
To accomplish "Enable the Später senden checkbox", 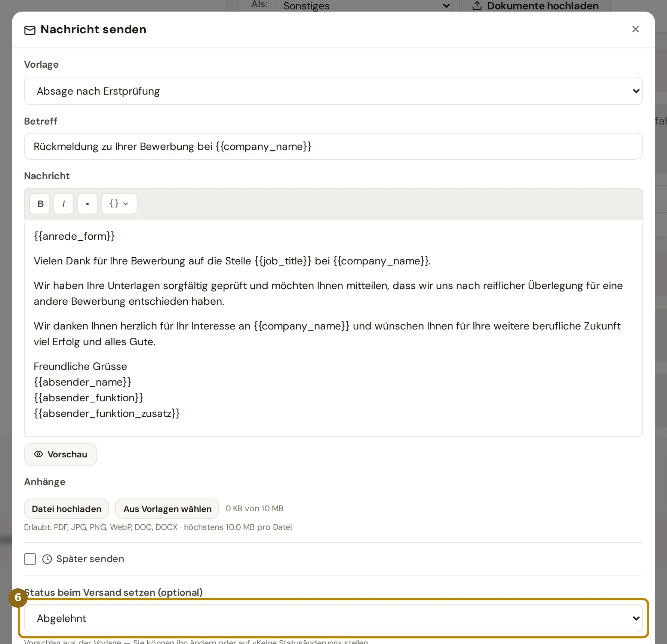I will (30, 559).
